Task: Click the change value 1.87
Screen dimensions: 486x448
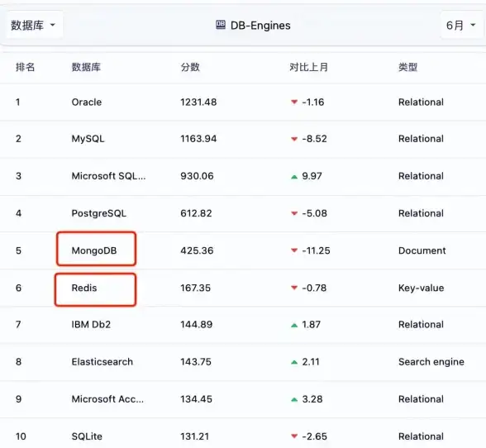Action: (311, 324)
